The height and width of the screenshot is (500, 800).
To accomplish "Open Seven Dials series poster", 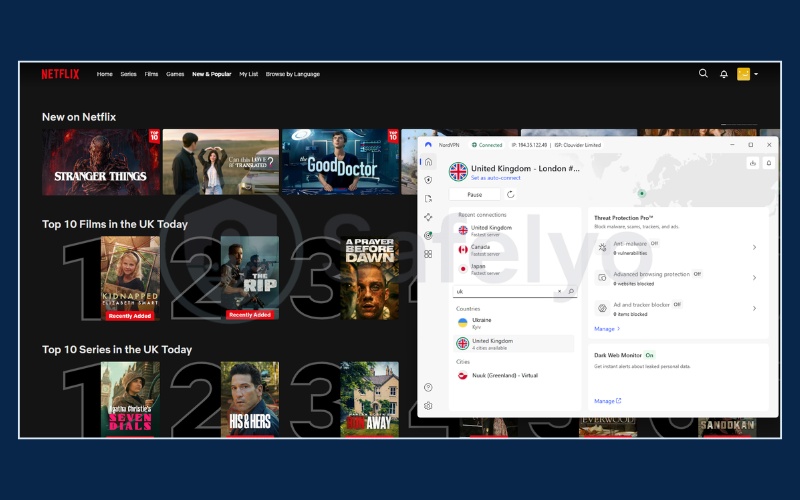I will [x=130, y=399].
